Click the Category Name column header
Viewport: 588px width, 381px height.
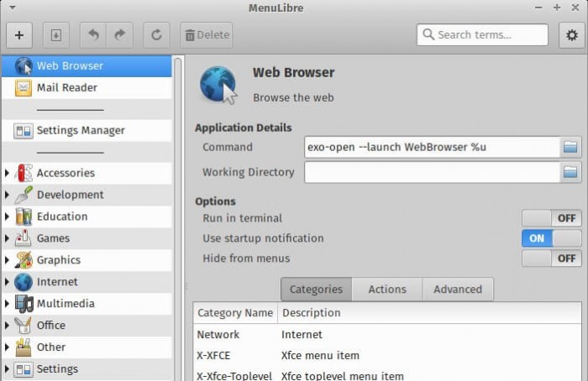235,313
